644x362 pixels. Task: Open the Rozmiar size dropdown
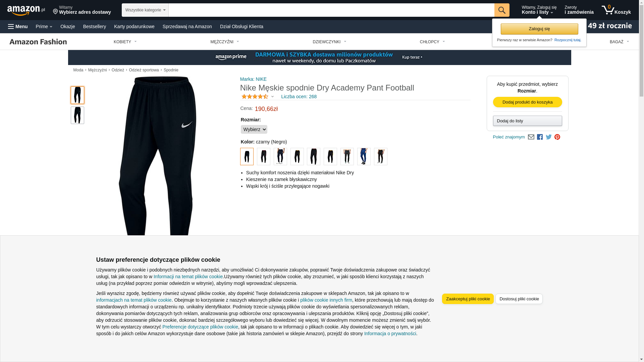pyautogui.click(x=254, y=129)
